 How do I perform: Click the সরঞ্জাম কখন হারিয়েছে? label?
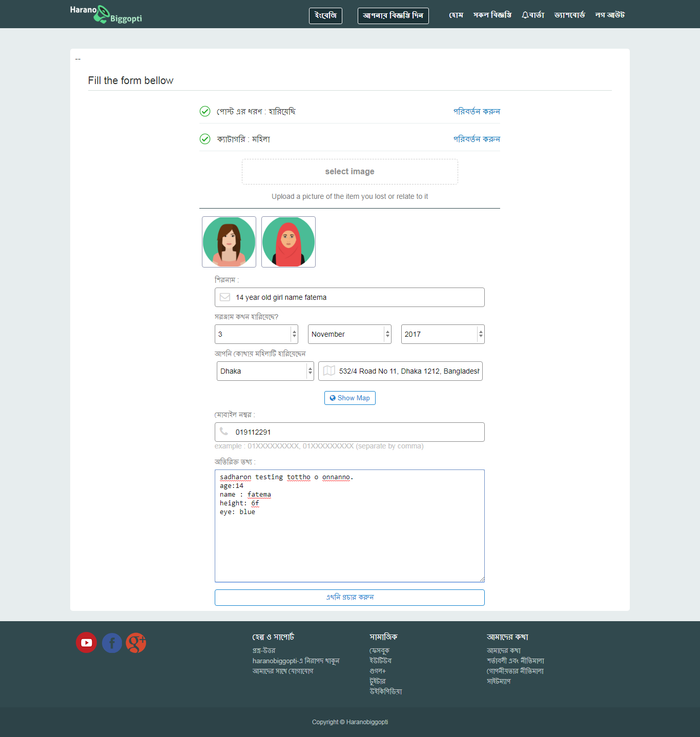246,317
